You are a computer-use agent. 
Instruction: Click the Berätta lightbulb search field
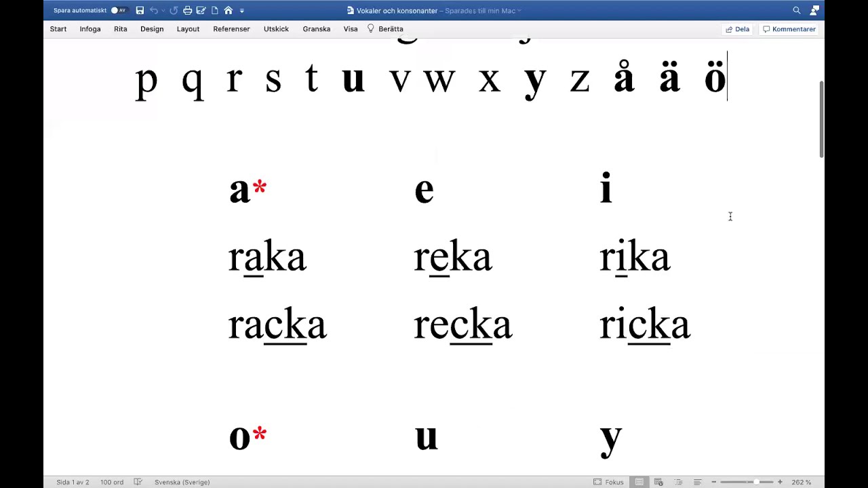(x=385, y=29)
